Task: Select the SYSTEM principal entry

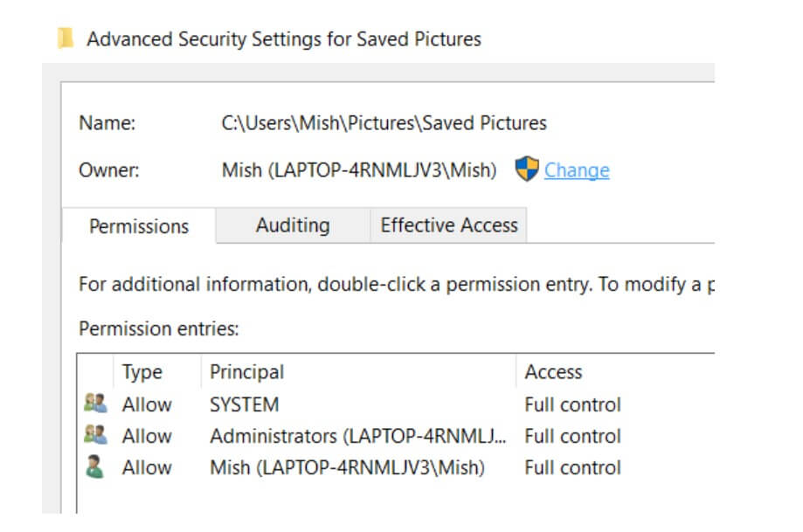Action: pos(245,404)
